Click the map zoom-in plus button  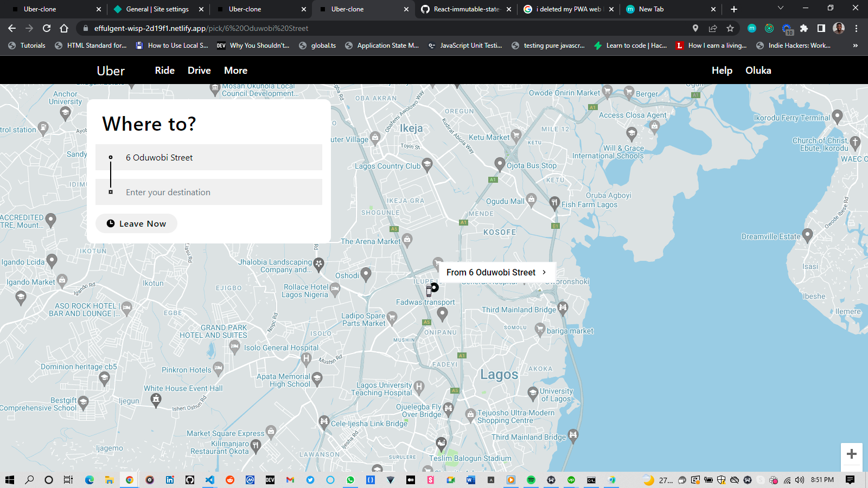pyautogui.click(x=852, y=454)
